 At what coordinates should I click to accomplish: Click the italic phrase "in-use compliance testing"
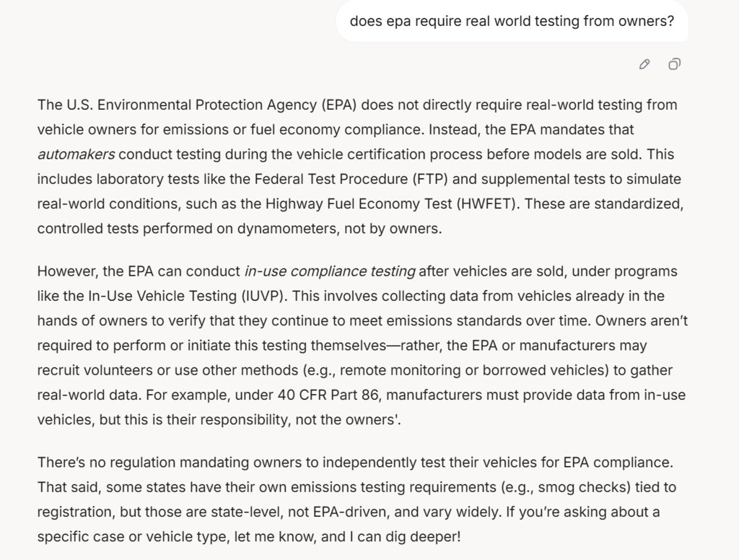click(x=329, y=271)
